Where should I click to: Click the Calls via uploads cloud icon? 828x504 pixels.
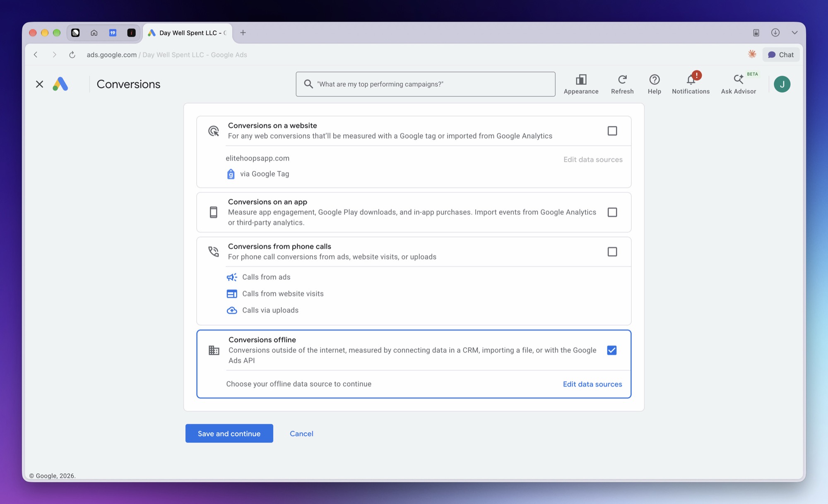click(x=232, y=310)
